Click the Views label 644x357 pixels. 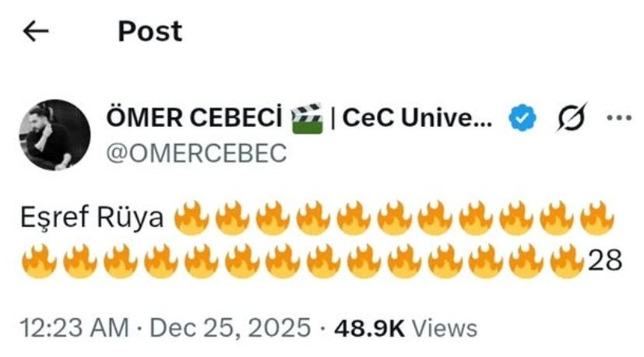(x=444, y=327)
